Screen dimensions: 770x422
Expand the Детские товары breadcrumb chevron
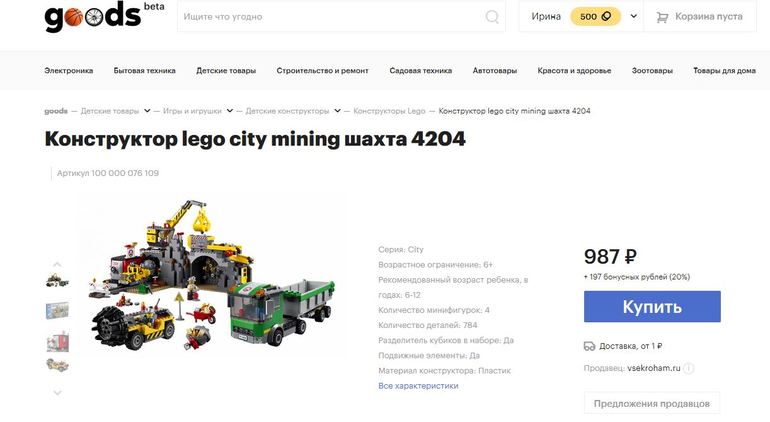tap(147, 111)
